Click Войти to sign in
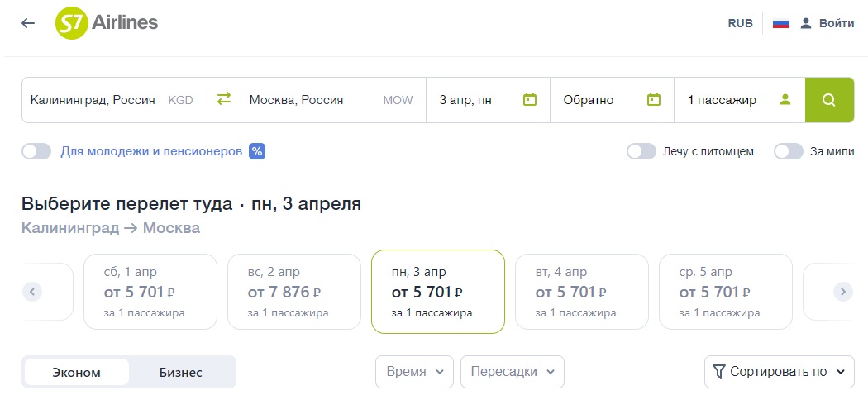The height and width of the screenshot is (395, 868). 827,24
